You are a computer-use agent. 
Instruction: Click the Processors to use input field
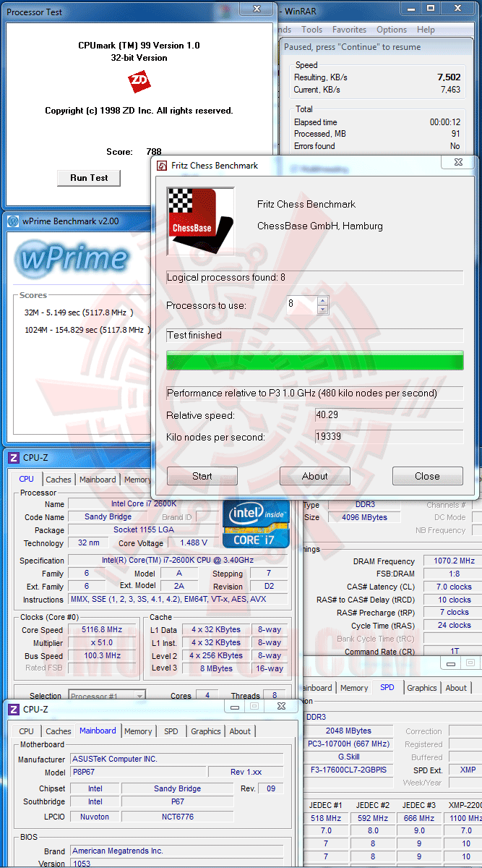point(301,305)
